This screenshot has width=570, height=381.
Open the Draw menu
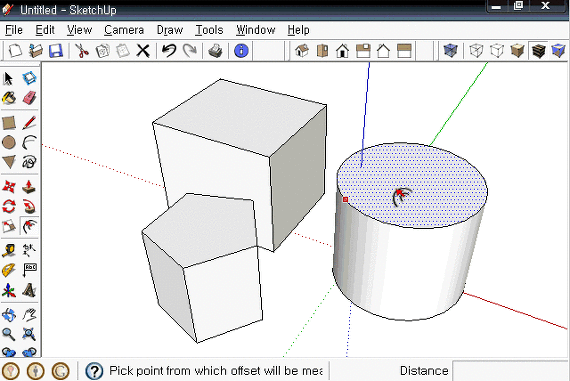pos(170,30)
